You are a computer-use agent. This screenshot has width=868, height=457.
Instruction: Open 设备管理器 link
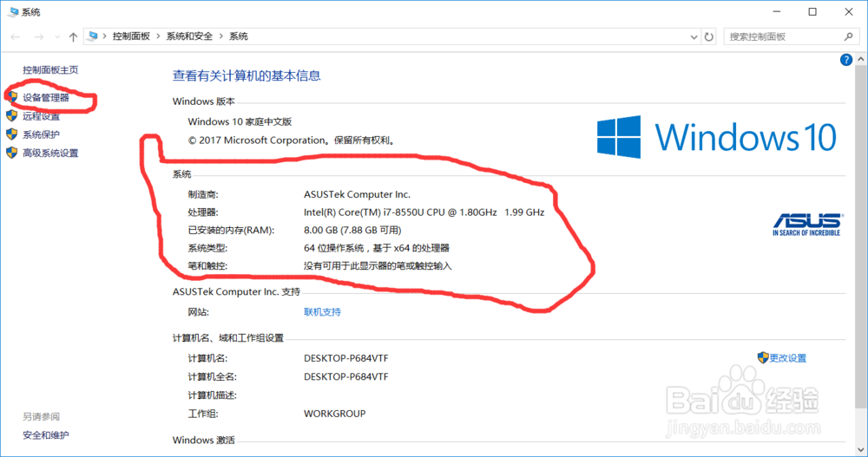tap(46, 97)
